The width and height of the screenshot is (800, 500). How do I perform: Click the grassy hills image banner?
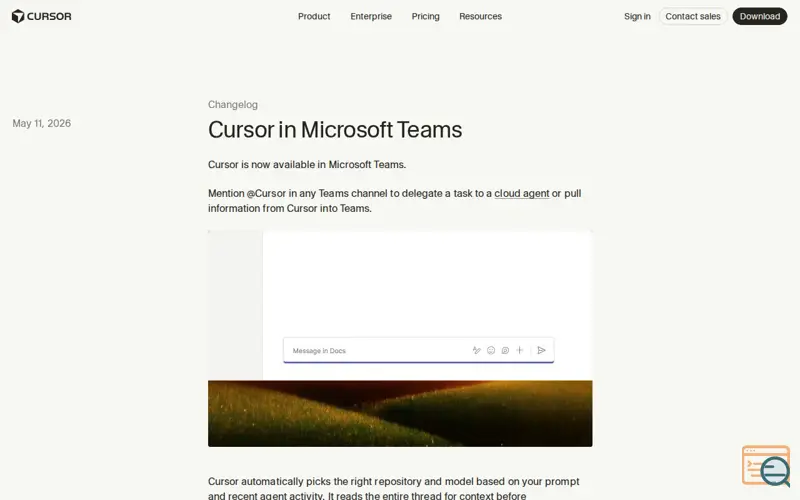pyautogui.click(x=400, y=413)
